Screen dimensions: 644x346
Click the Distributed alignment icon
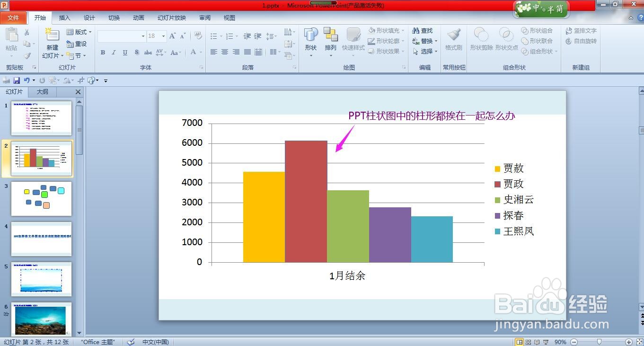[258, 52]
